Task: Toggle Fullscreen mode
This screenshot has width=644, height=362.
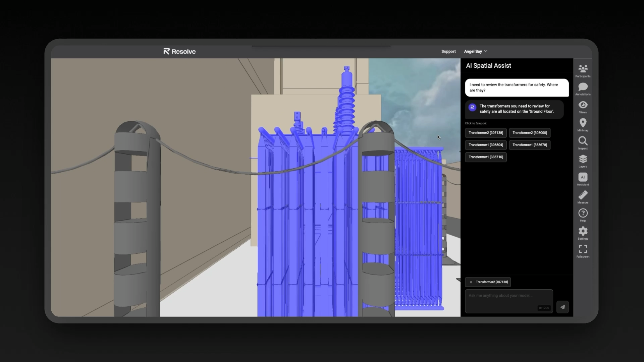Action: point(583,249)
